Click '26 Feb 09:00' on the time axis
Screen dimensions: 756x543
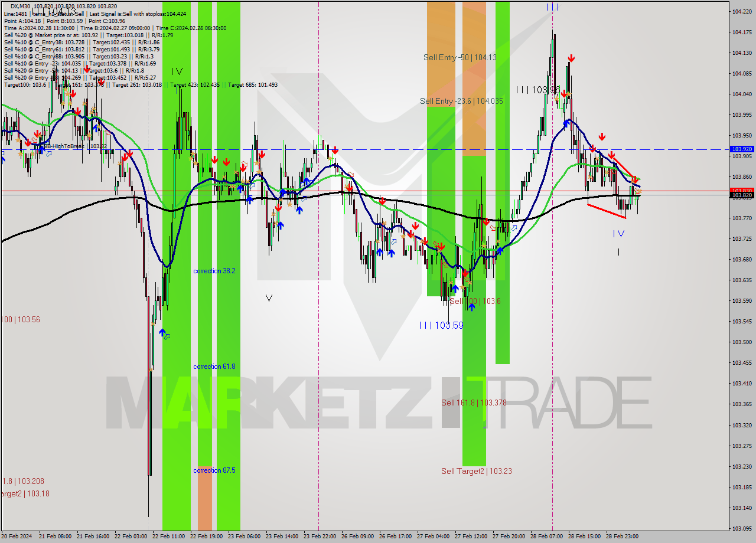click(x=358, y=537)
